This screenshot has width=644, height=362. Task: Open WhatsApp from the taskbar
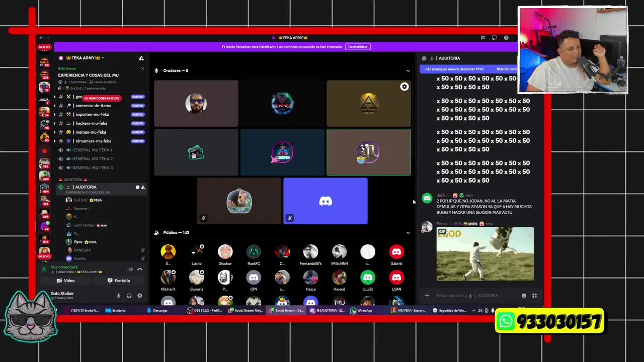pos(361,311)
